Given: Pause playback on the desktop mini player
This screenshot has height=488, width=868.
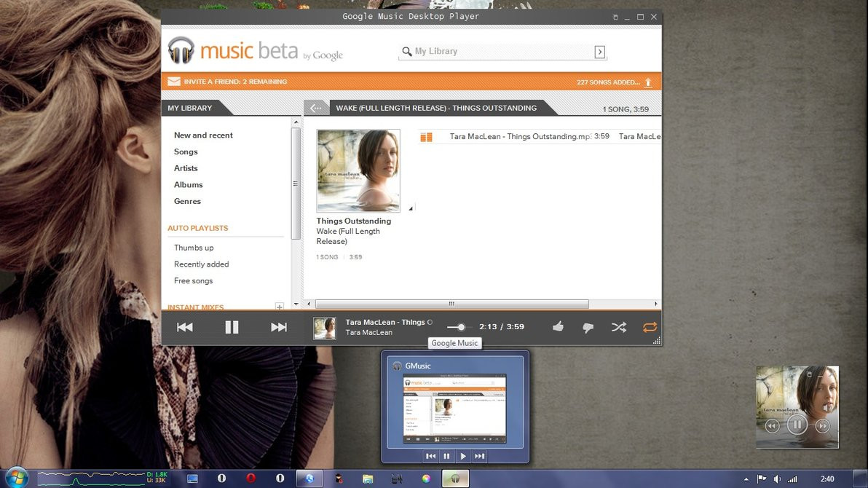Looking at the screenshot, I should pyautogui.click(x=797, y=425).
